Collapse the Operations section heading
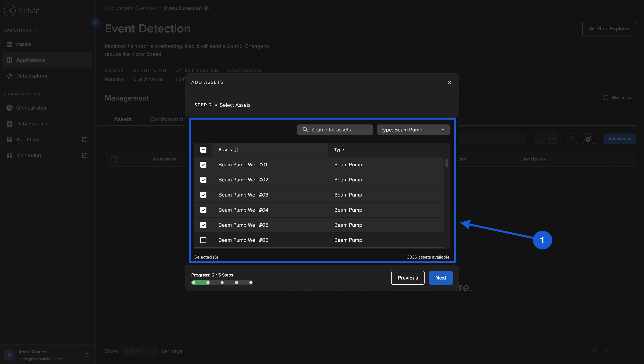Viewport: 644px width, 364px height. click(20, 30)
